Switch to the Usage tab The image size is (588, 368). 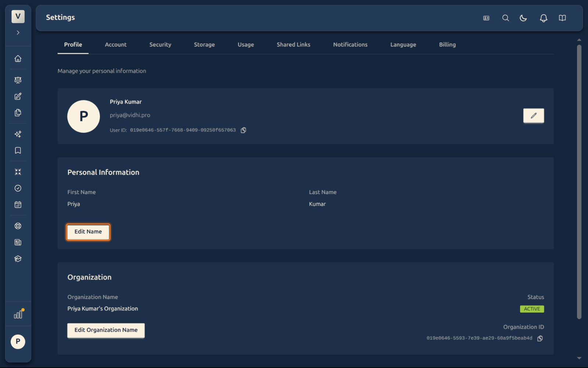click(246, 44)
